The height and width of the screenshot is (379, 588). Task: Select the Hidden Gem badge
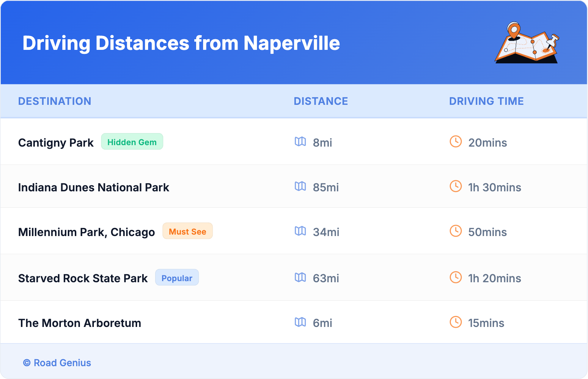point(132,142)
